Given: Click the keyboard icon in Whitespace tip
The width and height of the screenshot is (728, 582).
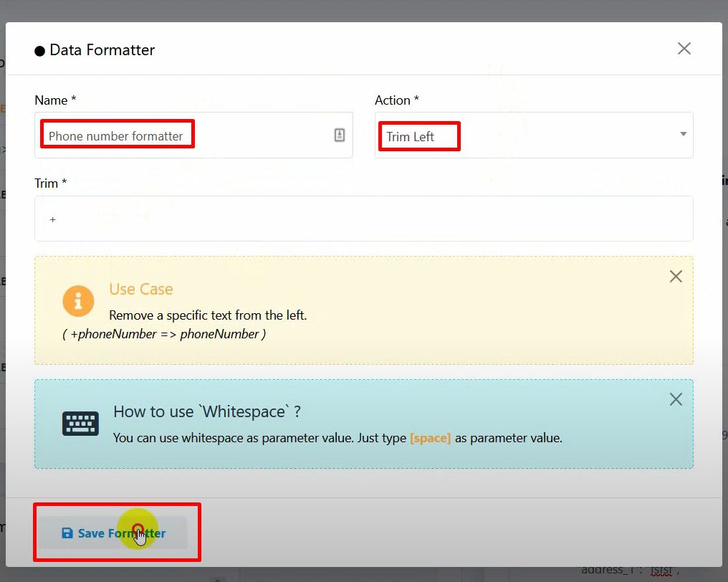Looking at the screenshot, I should point(80,424).
